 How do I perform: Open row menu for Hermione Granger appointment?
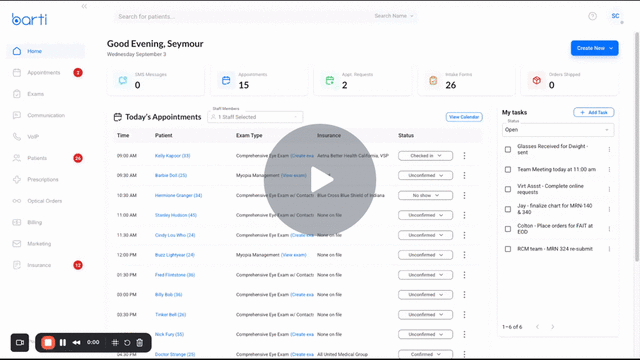pyautogui.click(x=464, y=196)
